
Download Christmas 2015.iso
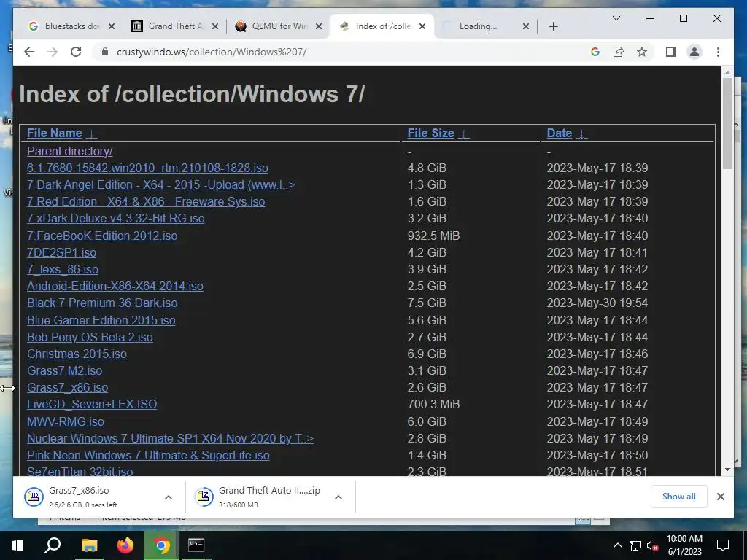click(x=77, y=354)
